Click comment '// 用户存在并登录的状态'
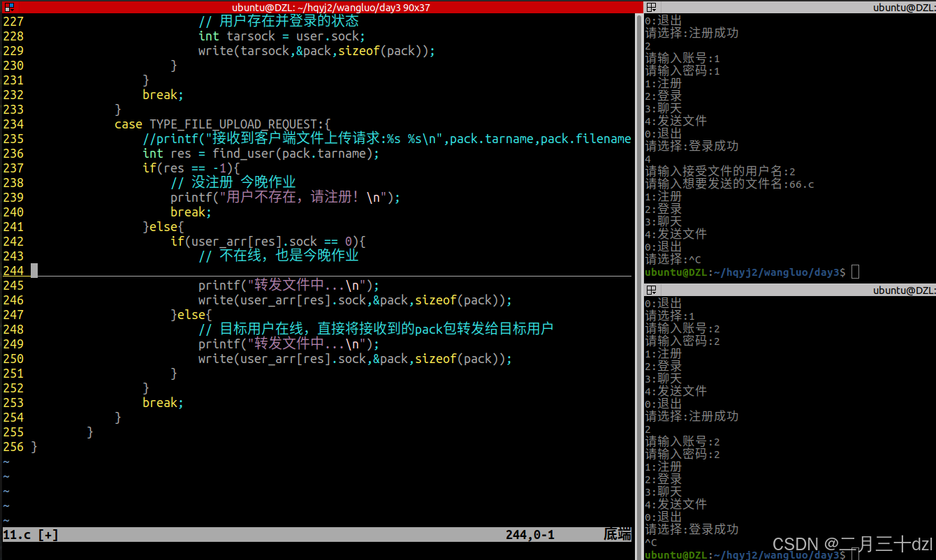Screen dimensions: 936x560 278,22
